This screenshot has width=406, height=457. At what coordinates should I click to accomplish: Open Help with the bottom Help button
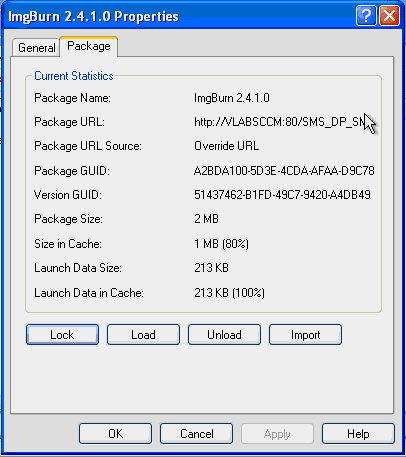(358, 434)
